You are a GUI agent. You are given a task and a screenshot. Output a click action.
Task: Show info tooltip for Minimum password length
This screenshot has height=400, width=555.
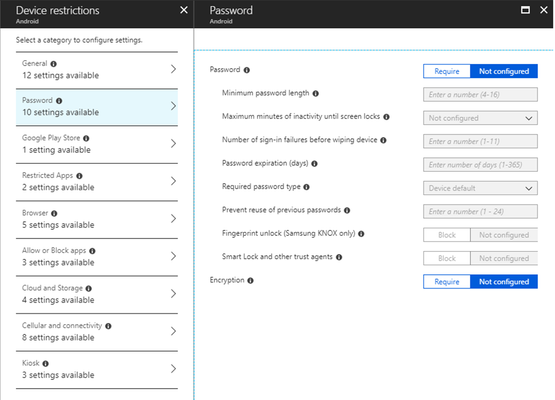point(316,93)
